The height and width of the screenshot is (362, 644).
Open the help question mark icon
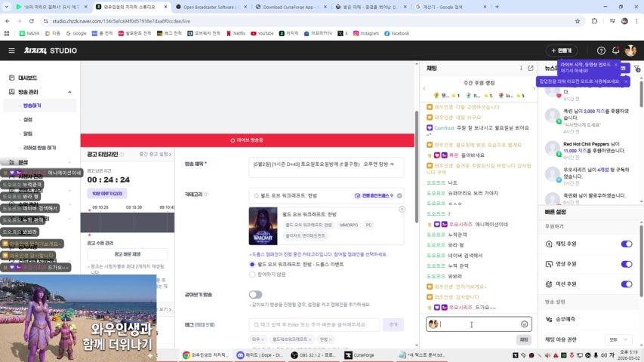tap(601, 51)
